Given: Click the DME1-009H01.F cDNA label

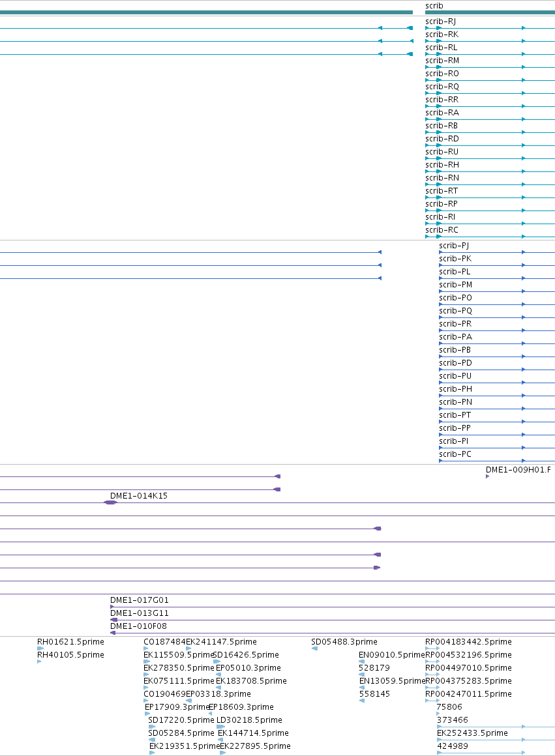Looking at the screenshot, I should tap(518, 470).
